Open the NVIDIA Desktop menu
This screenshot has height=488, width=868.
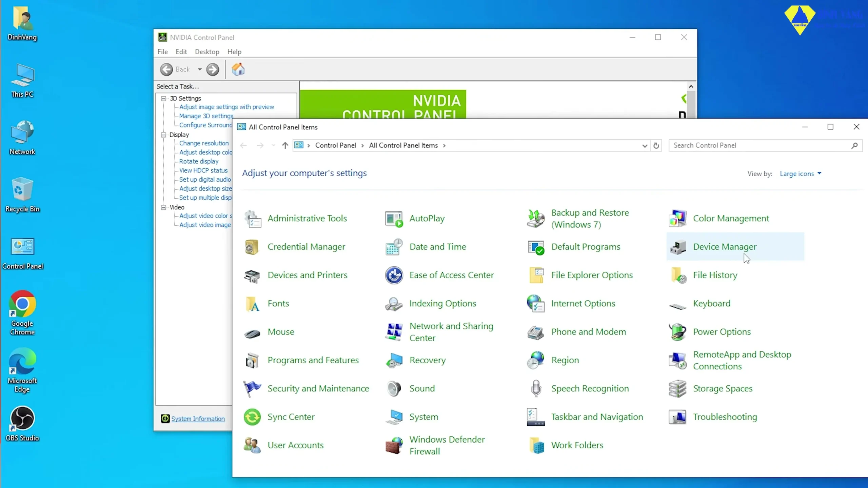(x=207, y=52)
